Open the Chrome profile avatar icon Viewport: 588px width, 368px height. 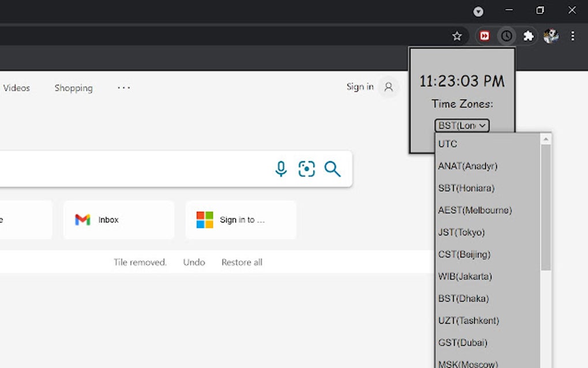551,36
